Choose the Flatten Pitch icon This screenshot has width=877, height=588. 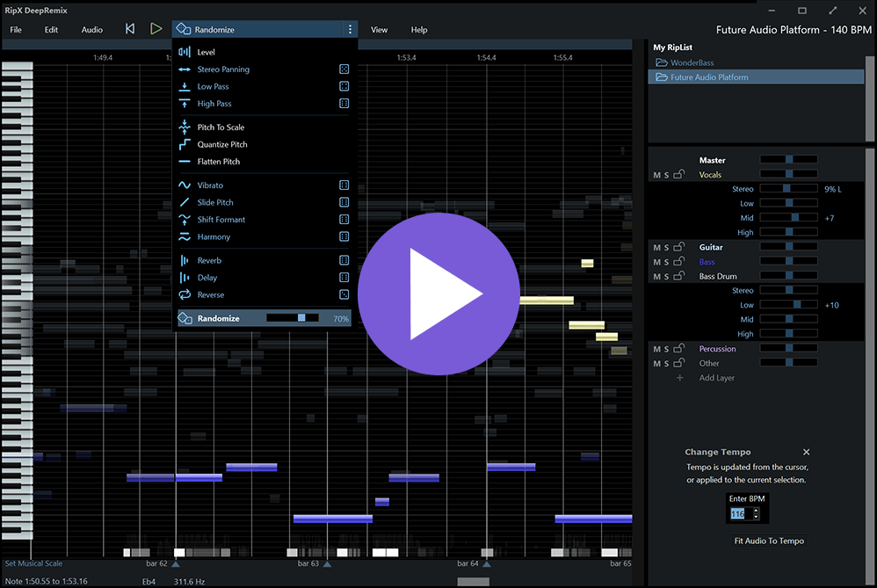pos(185,161)
